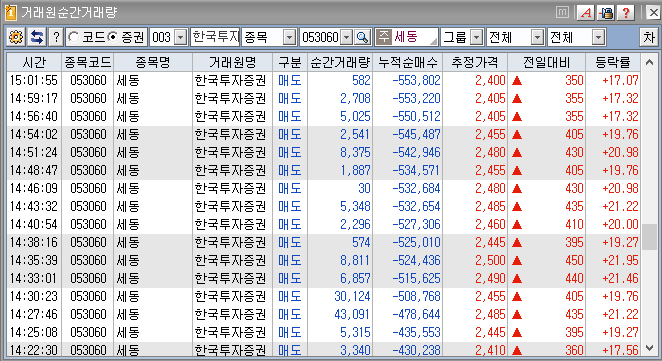Open the 종목 dropdown
662x361 pixels.
289,38
